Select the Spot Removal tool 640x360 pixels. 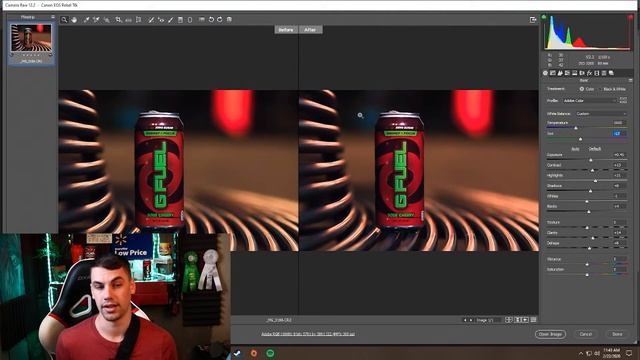pyautogui.click(x=151, y=20)
